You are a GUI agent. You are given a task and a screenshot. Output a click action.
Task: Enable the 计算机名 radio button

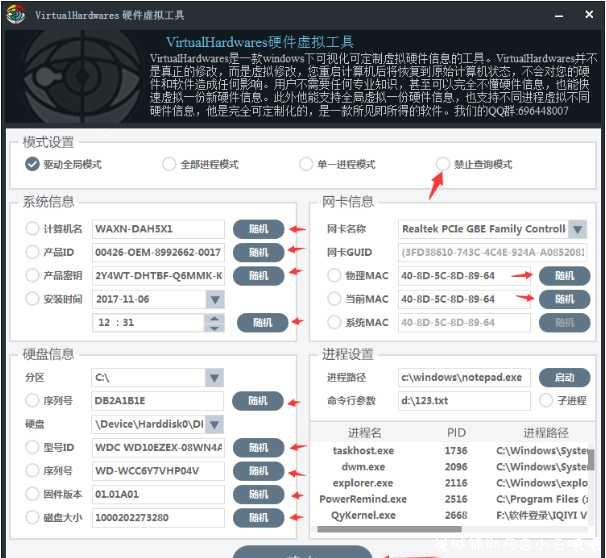pos(32,228)
